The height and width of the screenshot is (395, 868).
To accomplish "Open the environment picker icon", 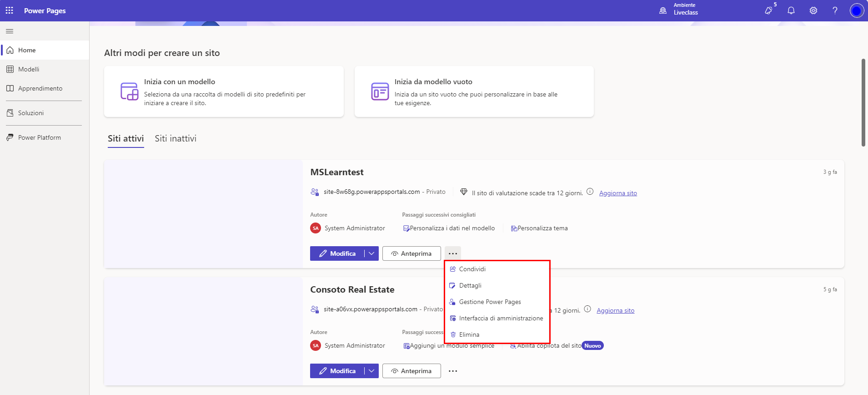I will (663, 10).
